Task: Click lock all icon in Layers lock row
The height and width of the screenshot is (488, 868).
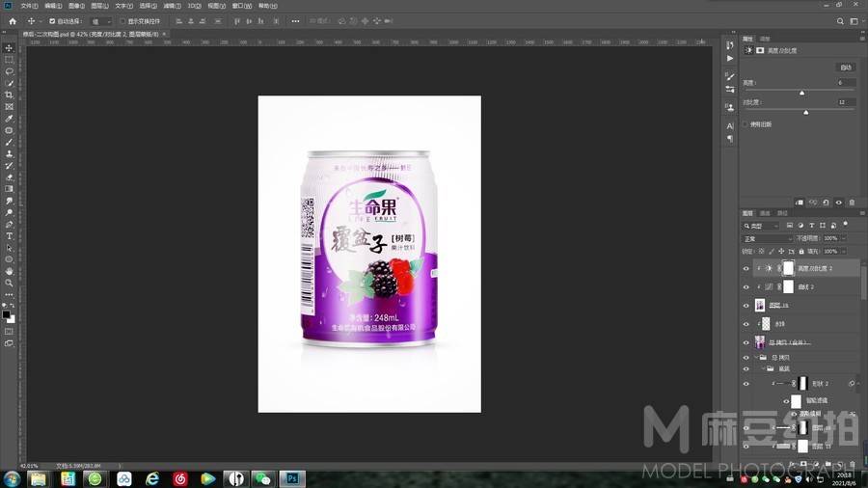Action: (801, 251)
